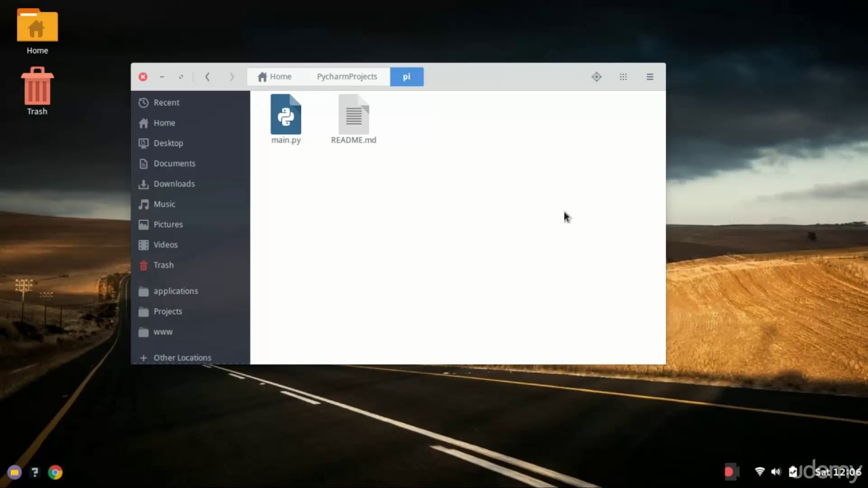Open www bookmark in sidebar
868x488 pixels.
[191, 331]
